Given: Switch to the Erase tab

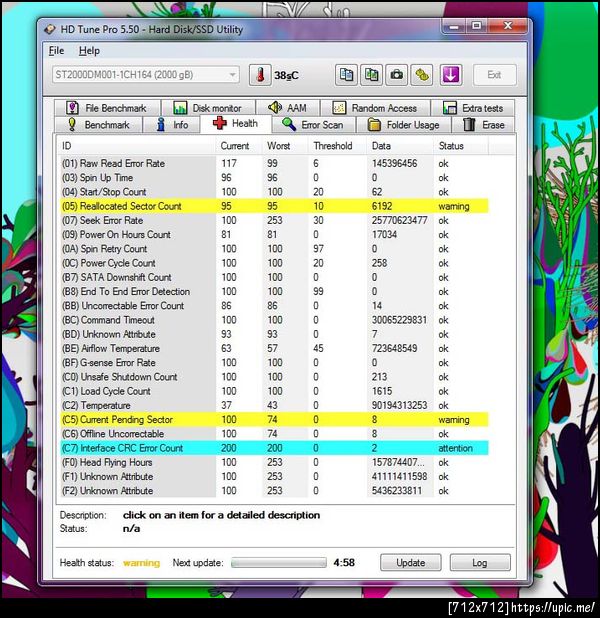Looking at the screenshot, I should click(x=483, y=125).
